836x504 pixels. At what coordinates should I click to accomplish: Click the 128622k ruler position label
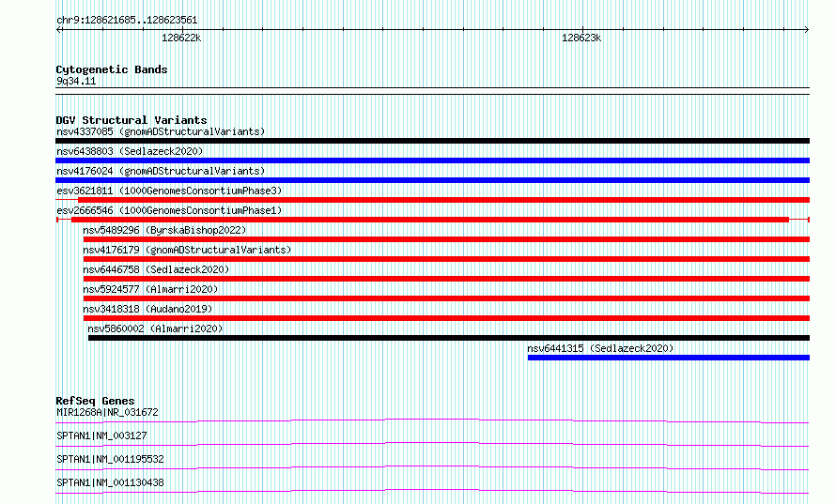181,38
